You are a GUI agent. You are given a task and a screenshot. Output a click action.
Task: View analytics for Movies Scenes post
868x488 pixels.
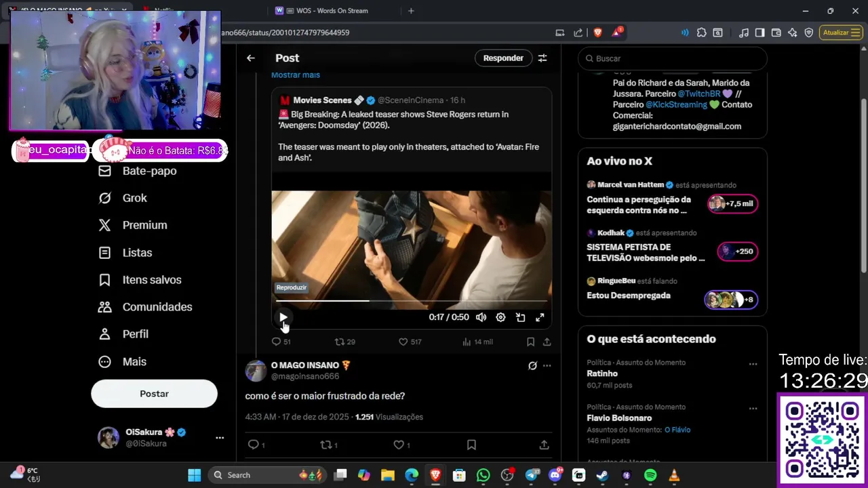(477, 342)
